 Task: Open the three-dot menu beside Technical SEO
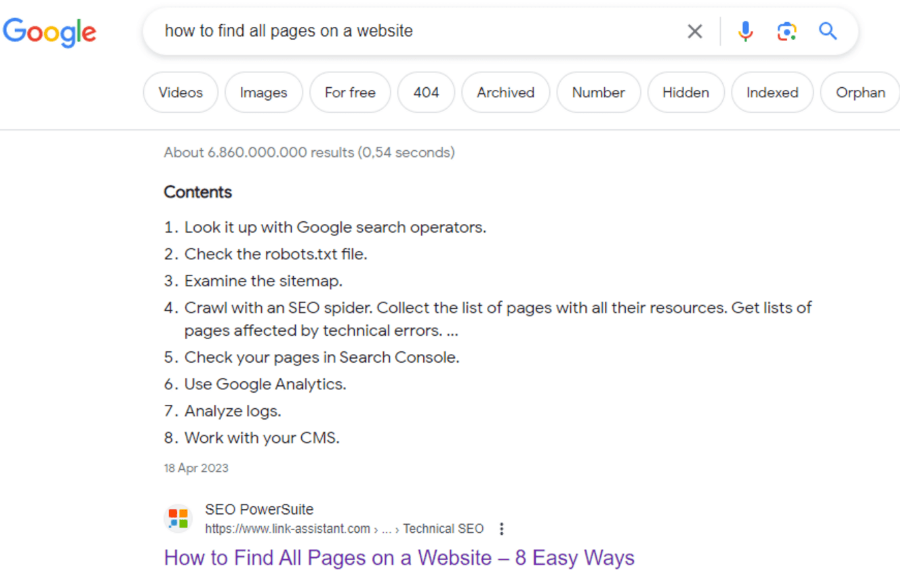click(502, 529)
